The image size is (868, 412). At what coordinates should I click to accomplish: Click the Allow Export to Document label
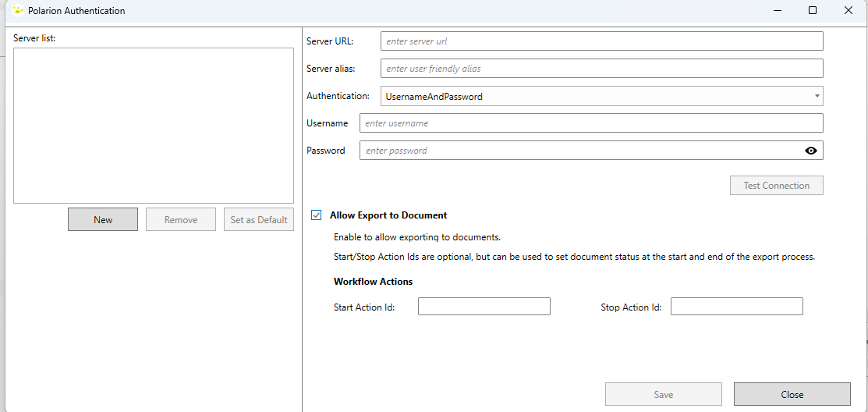point(388,215)
